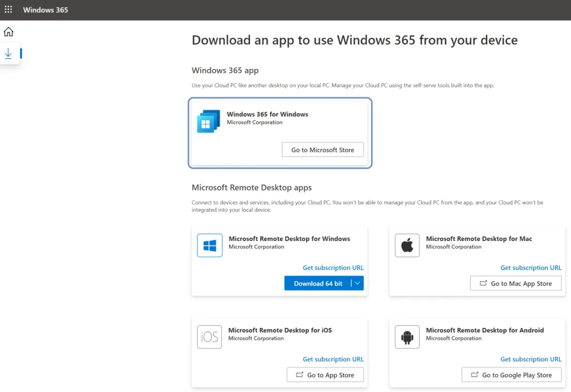Select the Download icon in the sidebar

[8, 54]
